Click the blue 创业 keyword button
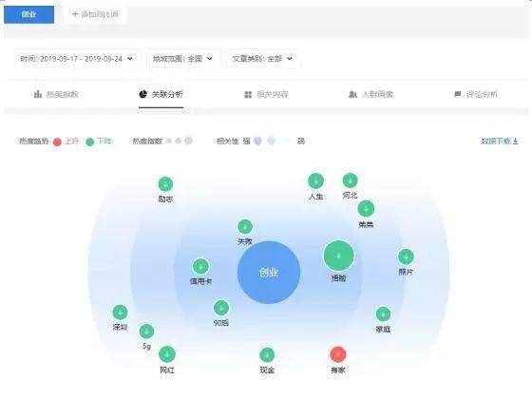The width and height of the screenshot is (532, 398). pos(28,14)
